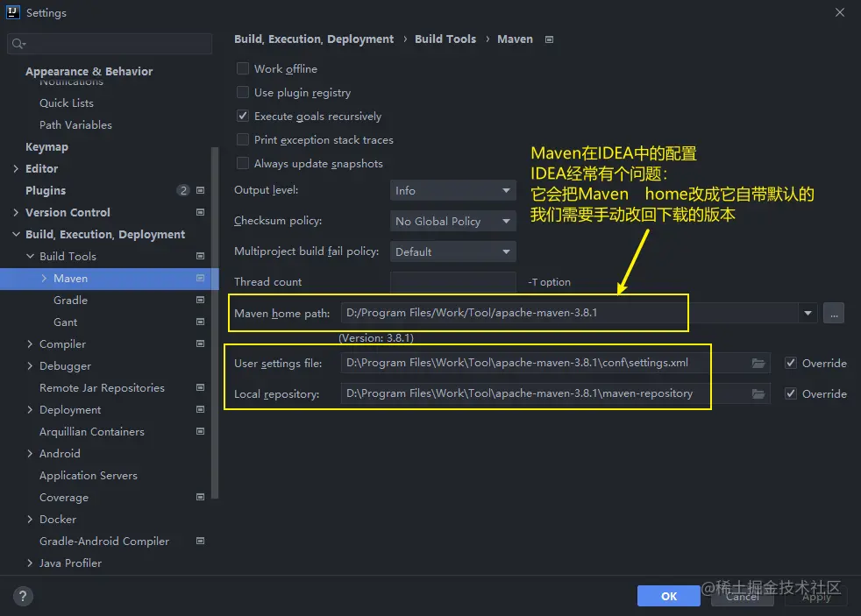861x616 pixels.
Task: Collapse the Build Tools node
Action: [30, 256]
